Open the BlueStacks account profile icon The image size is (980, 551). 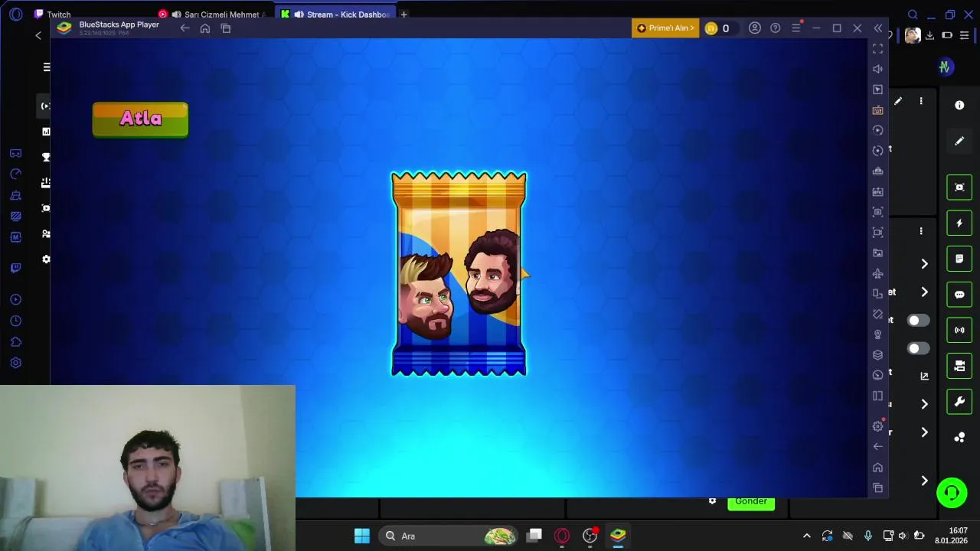[755, 28]
